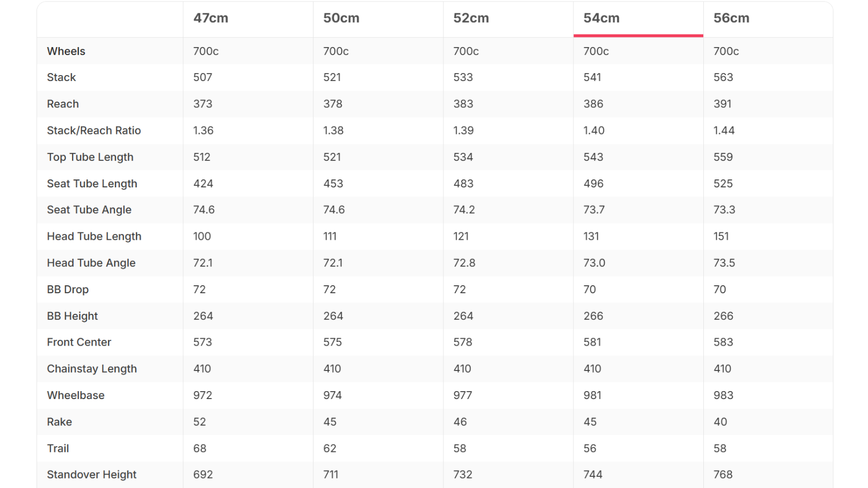Click the 50cm Trail value 62
Screen dimensions: 868x488
tap(330, 448)
